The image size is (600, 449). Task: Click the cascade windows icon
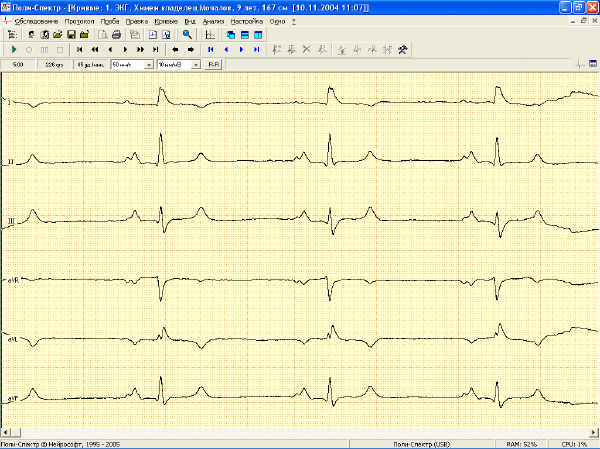pyautogui.click(x=231, y=35)
